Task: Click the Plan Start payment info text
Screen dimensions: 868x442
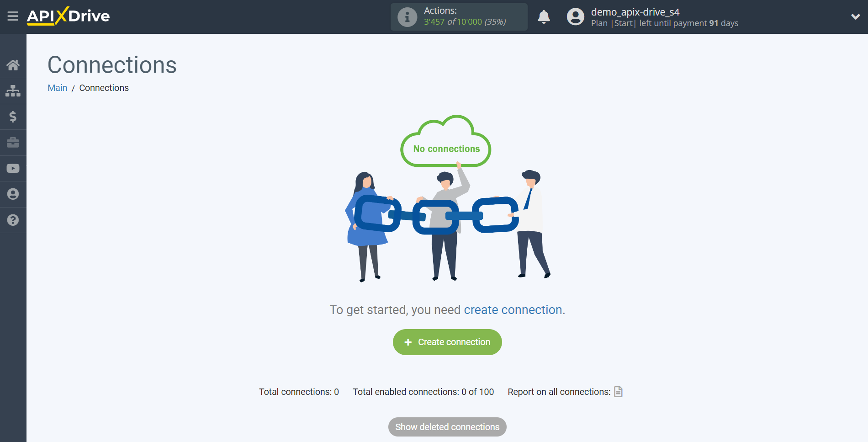Action: (x=664, y=23)
